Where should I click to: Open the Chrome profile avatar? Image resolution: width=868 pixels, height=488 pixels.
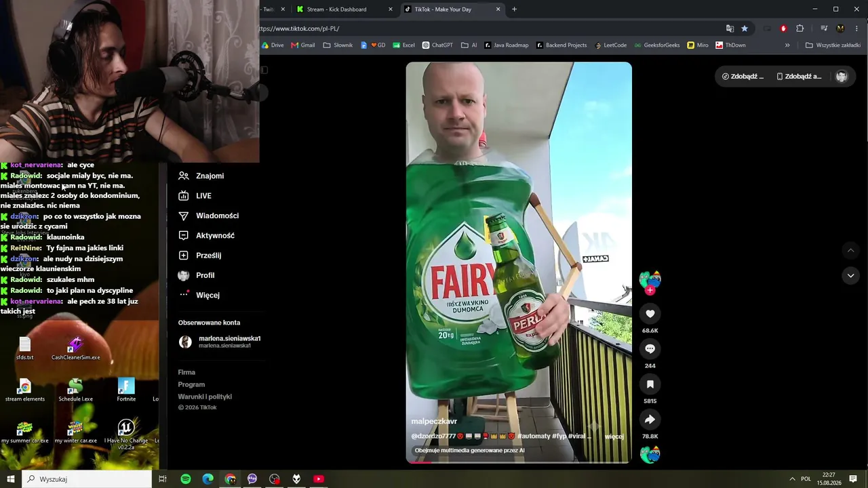tap(840, 28)
